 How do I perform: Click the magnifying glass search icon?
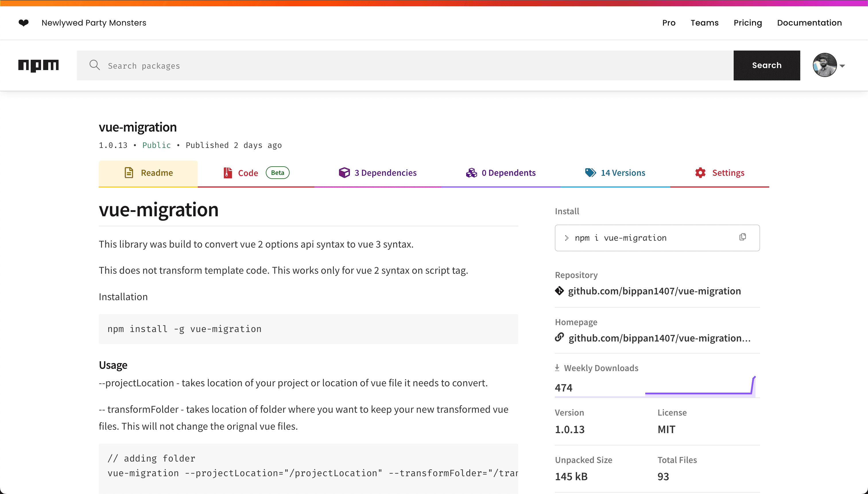pos(95,65)
